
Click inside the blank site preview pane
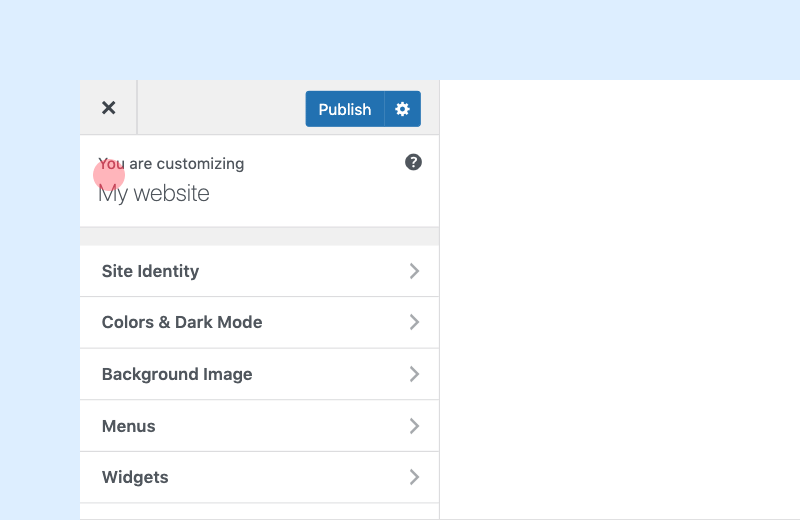click(620, 300)
